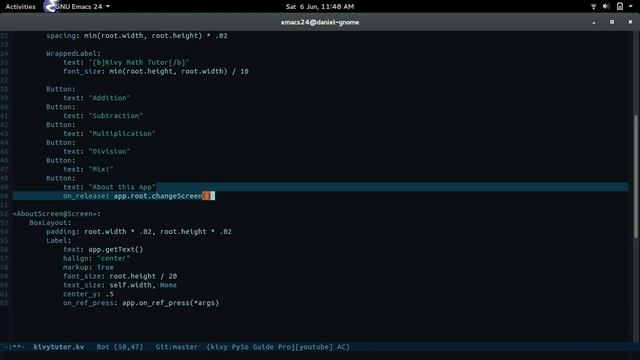Screen dimensions: 640x360
Task: Place cursor on the "Division" text line
Action: pyautogui.click(x=96, y=151)
